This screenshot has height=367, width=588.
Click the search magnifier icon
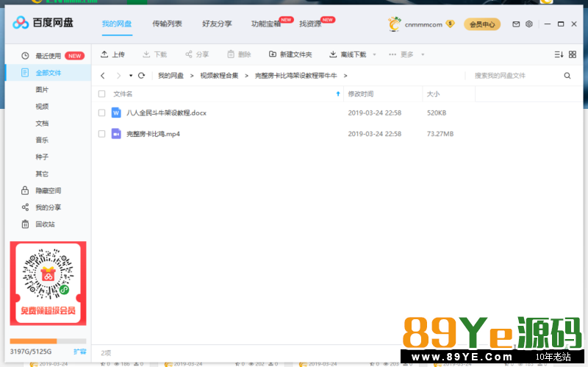[567, 76]
